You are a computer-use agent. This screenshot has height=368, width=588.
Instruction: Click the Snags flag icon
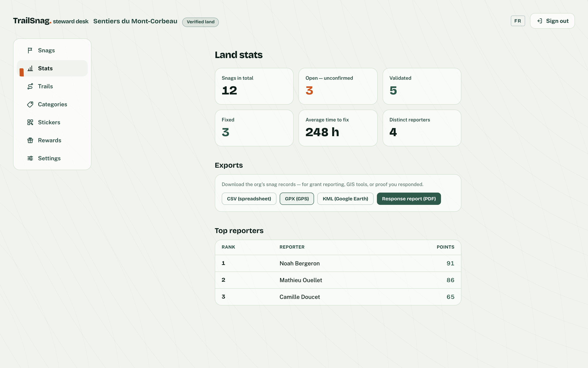[x=30, y=50]
